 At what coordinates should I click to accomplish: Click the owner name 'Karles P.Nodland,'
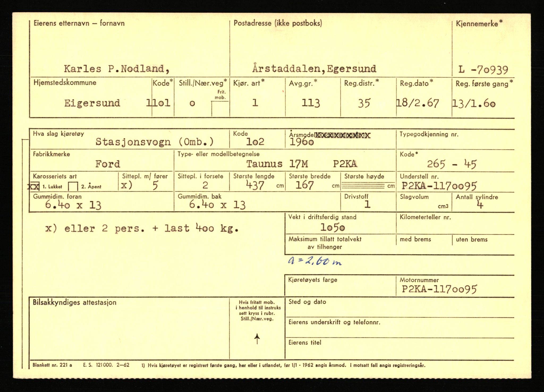pyautogui.click(x=117, y=69)
